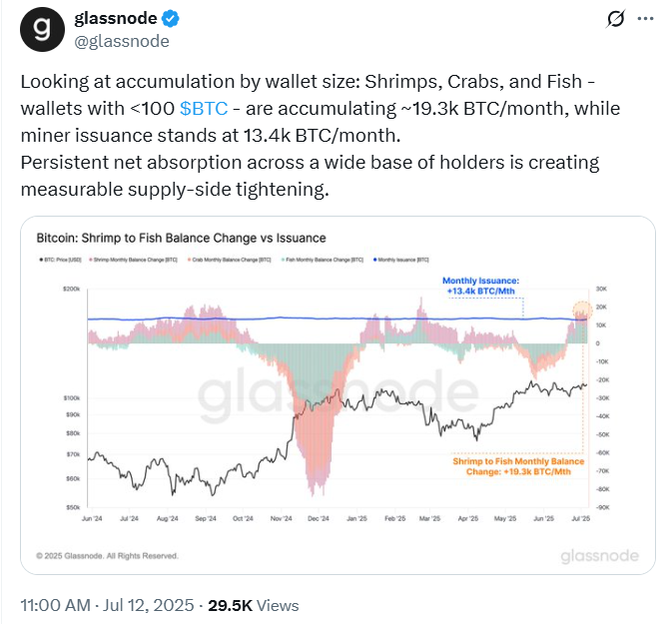Click the blue verified badge

[170, 19]
